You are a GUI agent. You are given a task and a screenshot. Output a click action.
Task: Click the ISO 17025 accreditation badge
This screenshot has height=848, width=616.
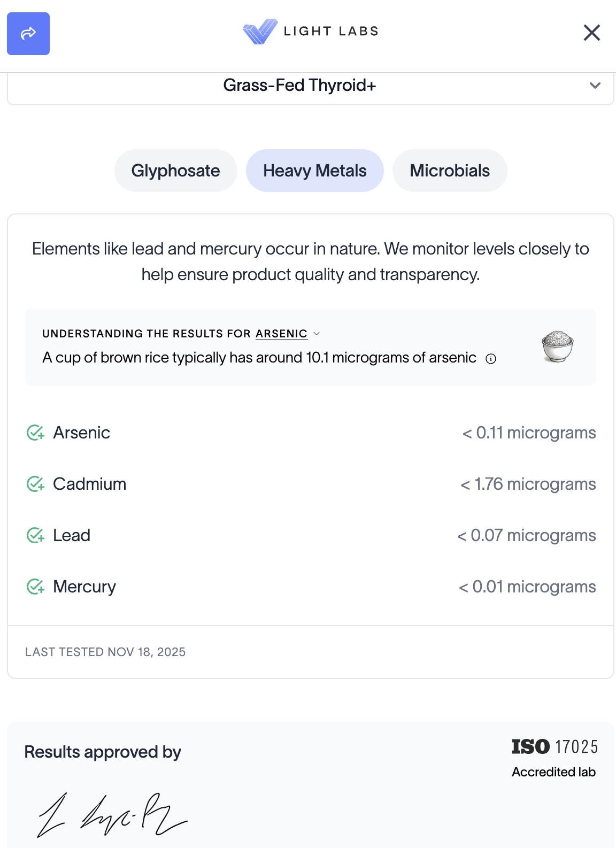555,758
